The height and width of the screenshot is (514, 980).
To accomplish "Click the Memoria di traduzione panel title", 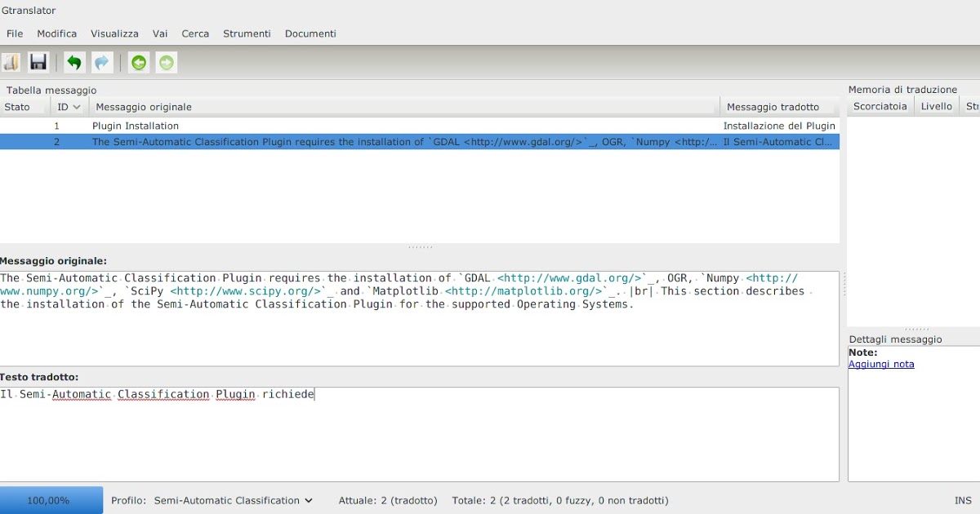I will point(902,90).
